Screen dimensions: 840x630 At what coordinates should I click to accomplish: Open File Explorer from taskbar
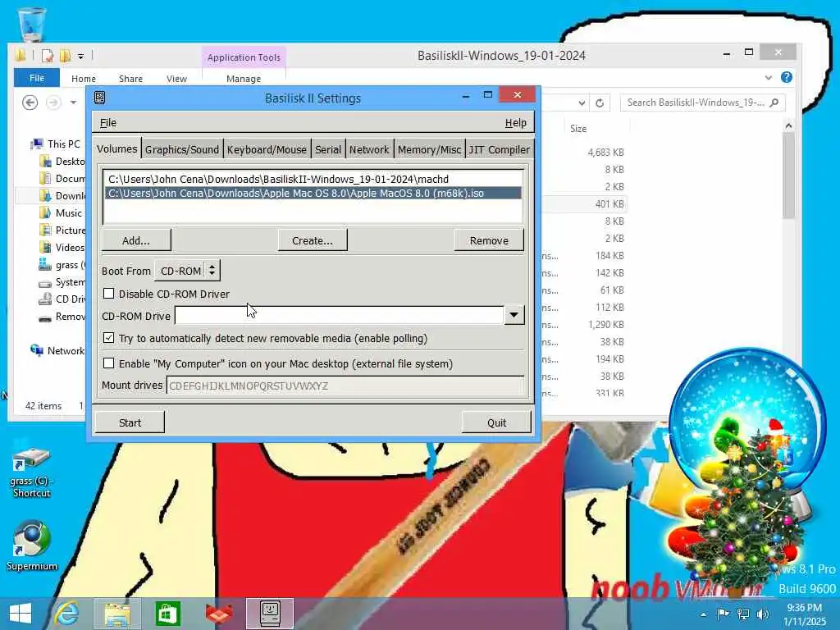coord(117,614)
